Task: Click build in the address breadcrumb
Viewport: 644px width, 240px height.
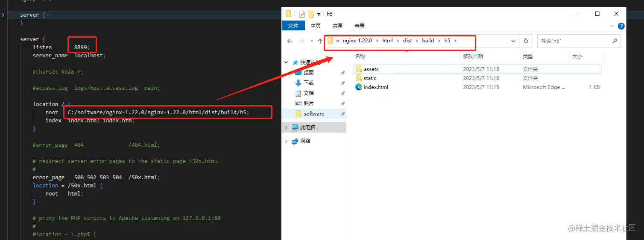Action: 428,41
